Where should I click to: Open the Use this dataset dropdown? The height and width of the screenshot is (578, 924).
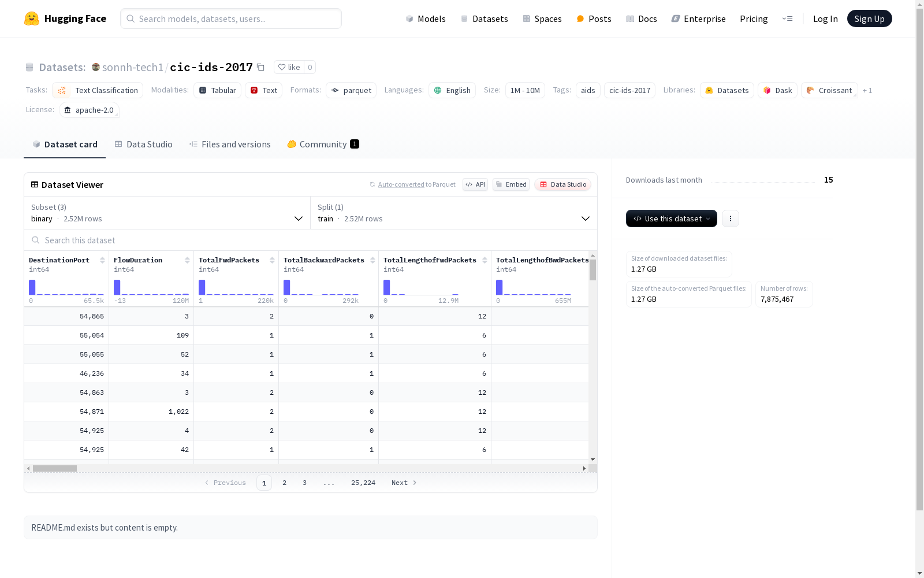672,218
